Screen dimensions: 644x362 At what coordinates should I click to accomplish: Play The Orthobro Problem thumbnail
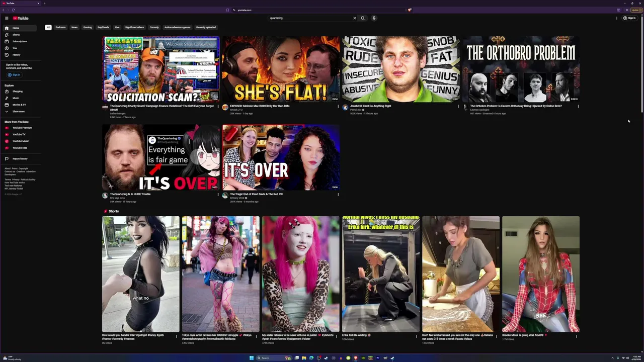coord(521,69)
